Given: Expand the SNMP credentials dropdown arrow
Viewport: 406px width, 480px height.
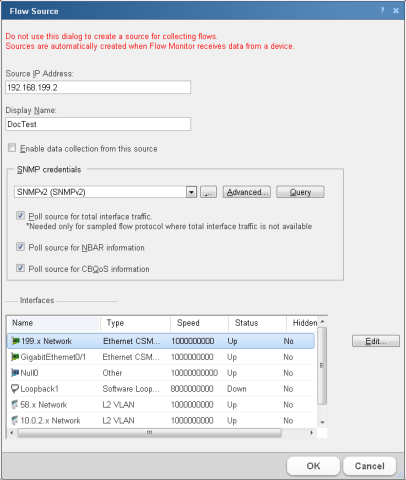Looking at the screenshot, I should [x=191, y=192].
